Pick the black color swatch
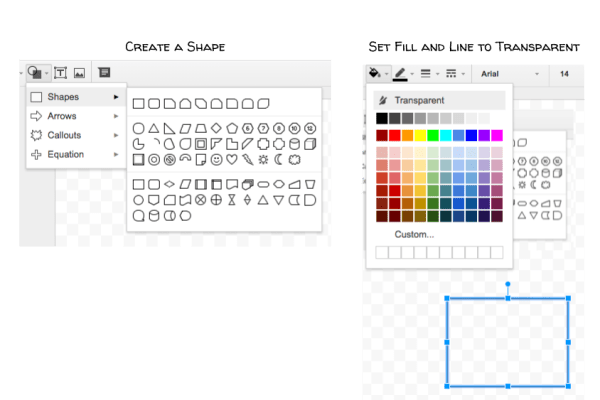 coord(382,118)
